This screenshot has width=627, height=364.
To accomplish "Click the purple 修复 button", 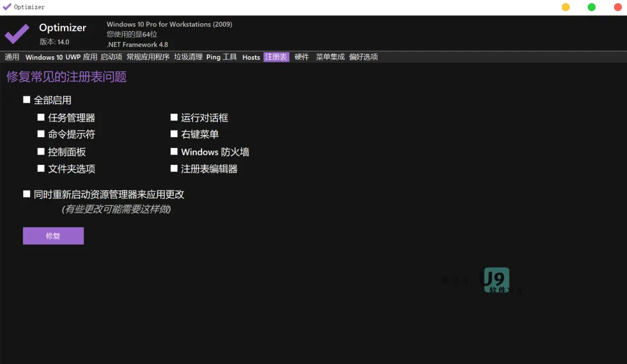I will (53, 236).
